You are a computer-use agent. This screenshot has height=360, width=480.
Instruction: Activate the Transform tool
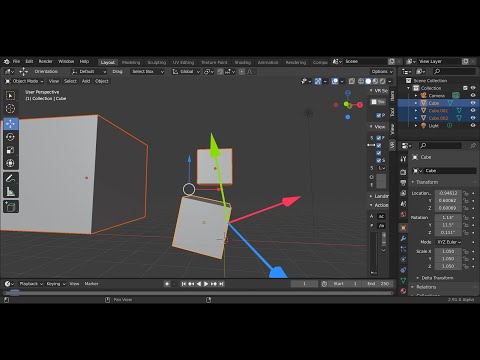pos(10,163)
